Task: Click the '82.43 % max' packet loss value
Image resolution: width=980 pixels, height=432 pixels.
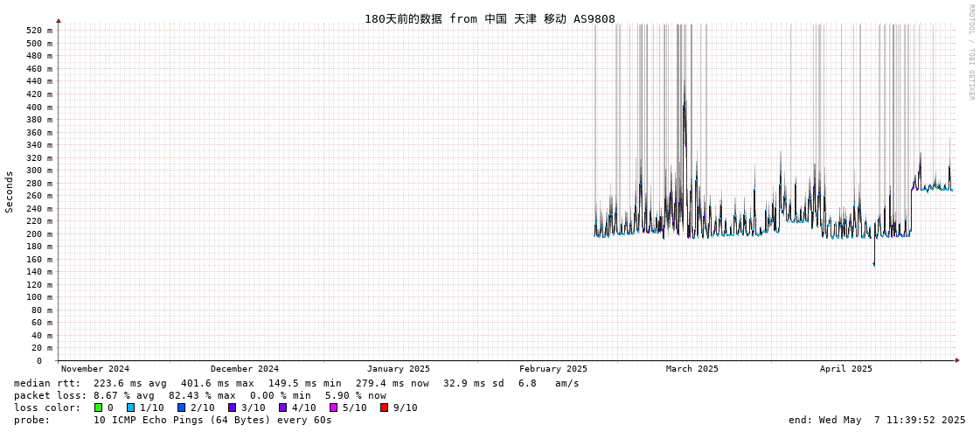Action: 202,396
